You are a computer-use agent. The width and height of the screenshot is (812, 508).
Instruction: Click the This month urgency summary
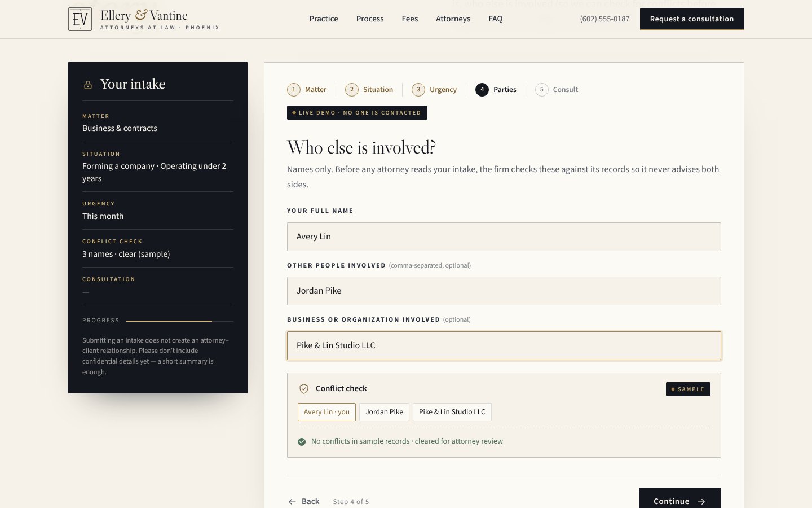click(x=103, y=216)
